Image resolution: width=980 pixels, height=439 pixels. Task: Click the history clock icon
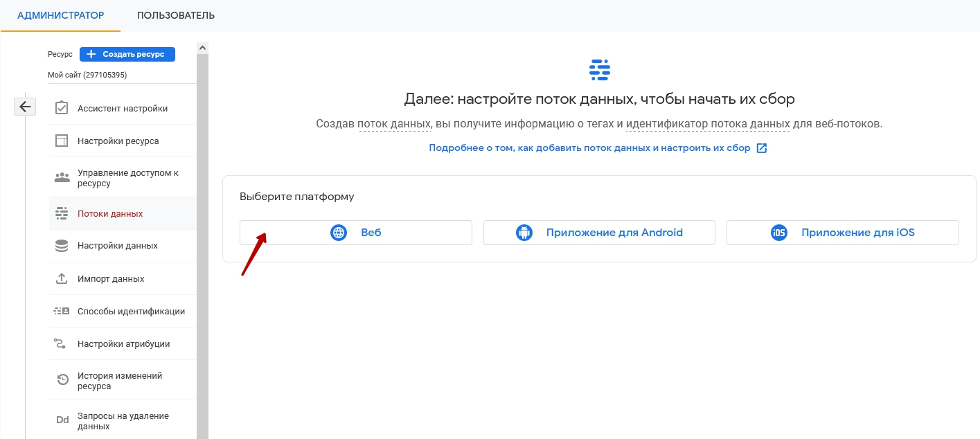tap(62, 380)
